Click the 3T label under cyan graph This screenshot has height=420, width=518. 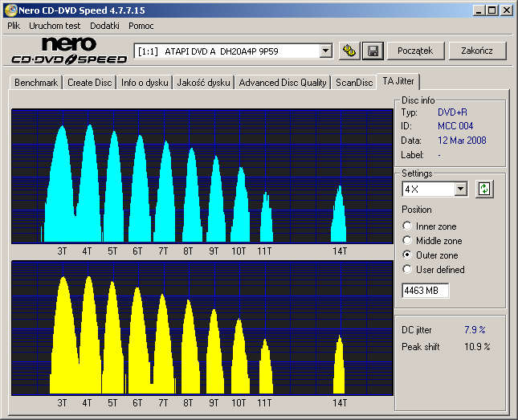[x=62, y=251]
